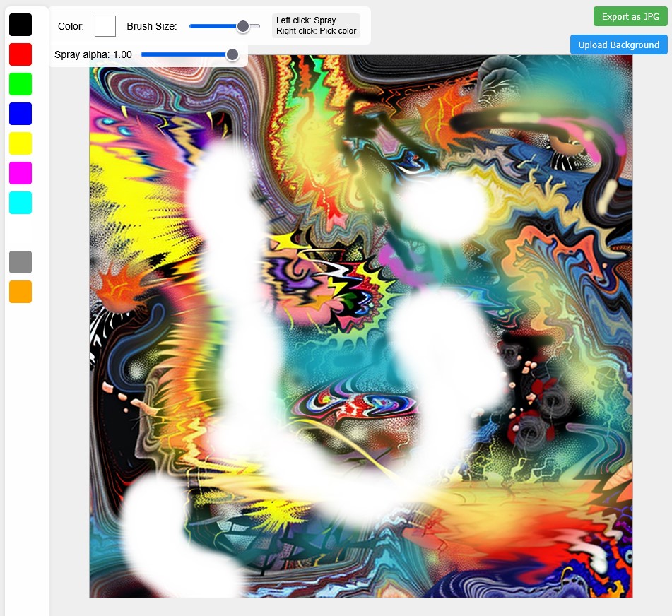Pick the orange color swatch

tap(20, 292)
